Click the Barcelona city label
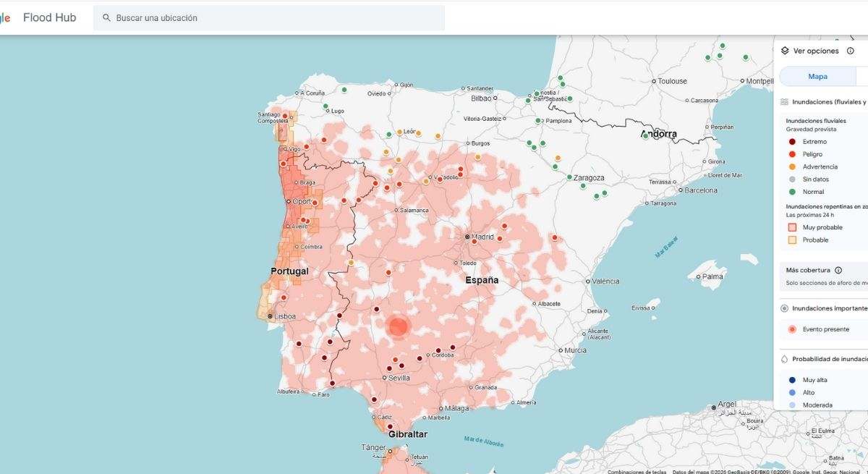 pos(701,190)
